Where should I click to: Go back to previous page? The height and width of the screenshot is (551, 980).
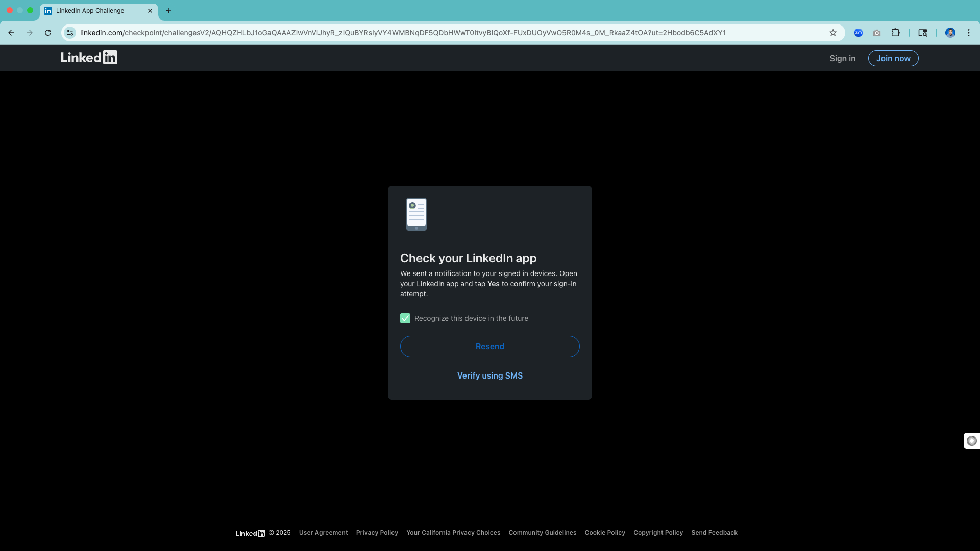[x=11, y=33]
